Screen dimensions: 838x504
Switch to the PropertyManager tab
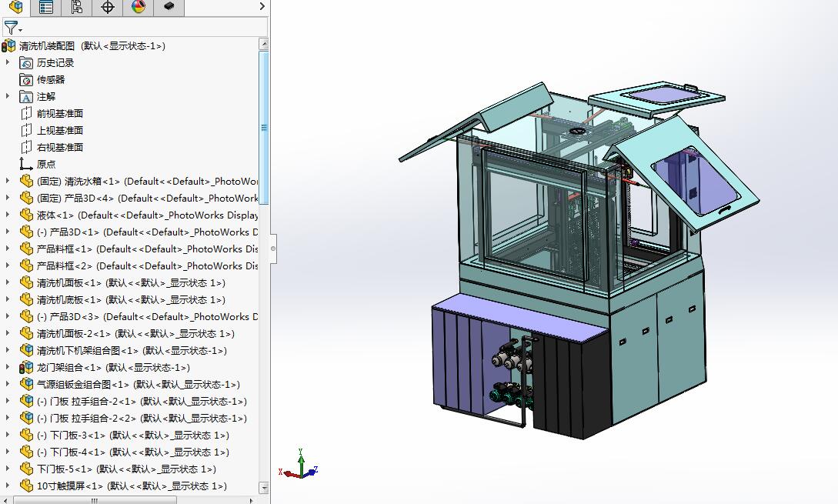click(x=46, y=7)
